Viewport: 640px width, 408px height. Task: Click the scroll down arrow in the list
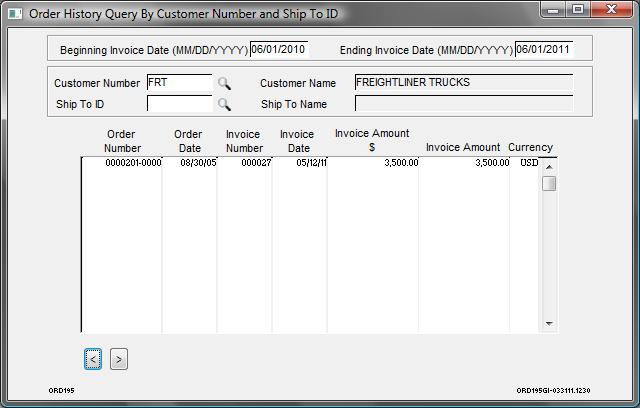pos(549,324)
